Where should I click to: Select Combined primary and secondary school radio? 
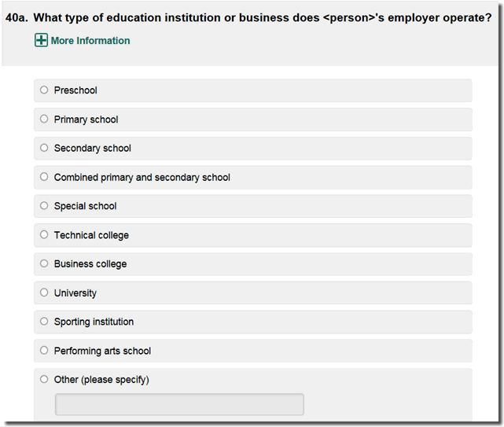point(44,177)
